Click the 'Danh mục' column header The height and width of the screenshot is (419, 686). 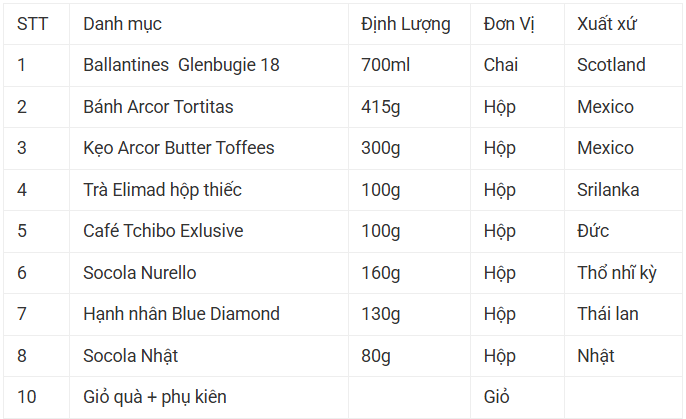[x=122, y=24]
